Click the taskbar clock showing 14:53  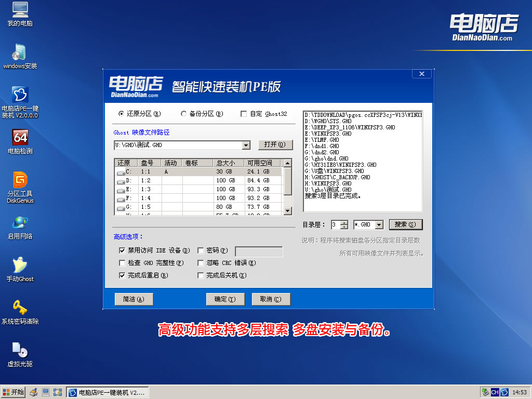pos(520,393)
